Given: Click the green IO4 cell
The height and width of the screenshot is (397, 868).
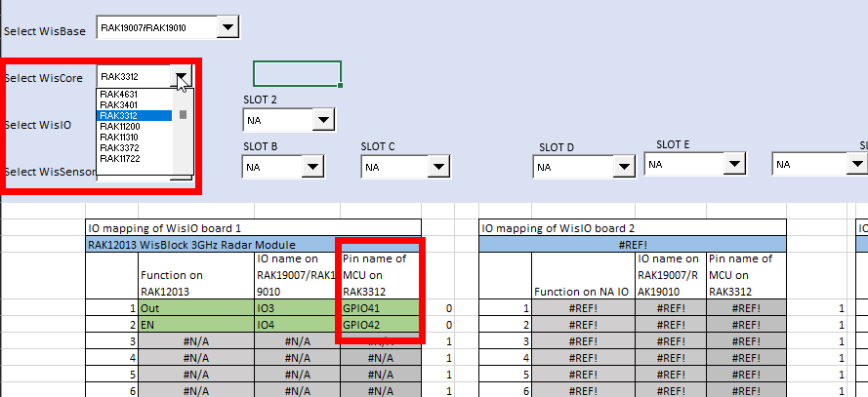Looking at the screenshot, I should coord(296,325).
